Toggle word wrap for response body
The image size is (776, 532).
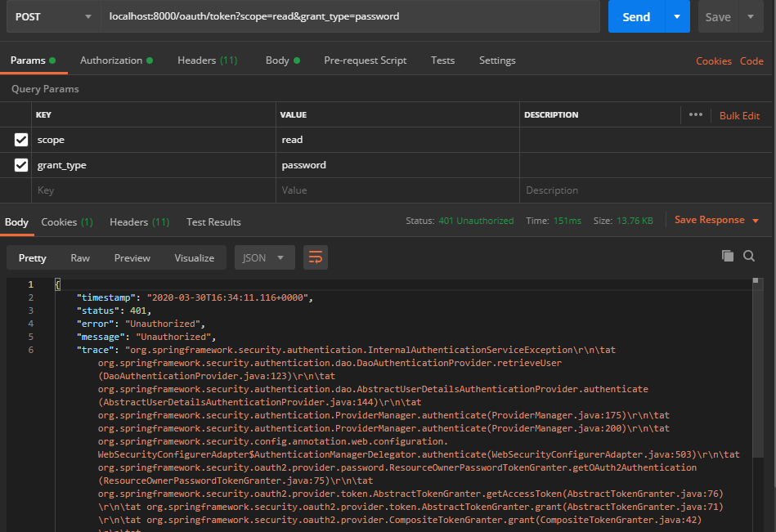coord(316,257)
